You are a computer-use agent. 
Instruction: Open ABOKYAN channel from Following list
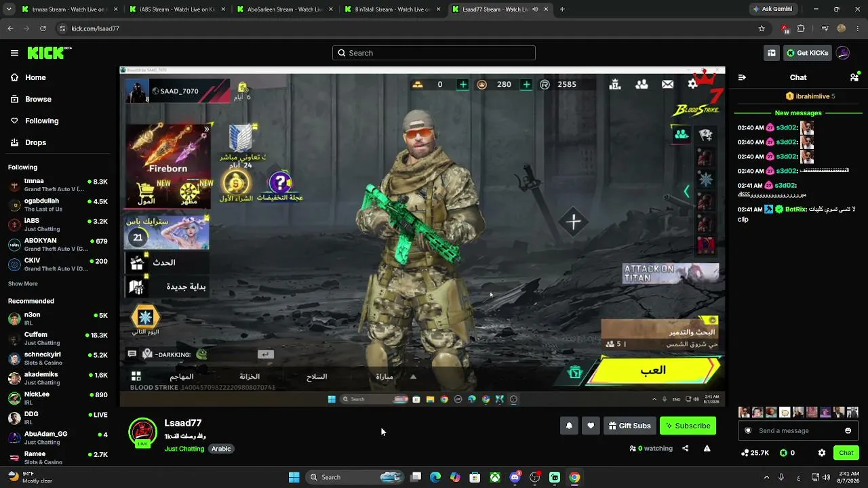(58, 245)
